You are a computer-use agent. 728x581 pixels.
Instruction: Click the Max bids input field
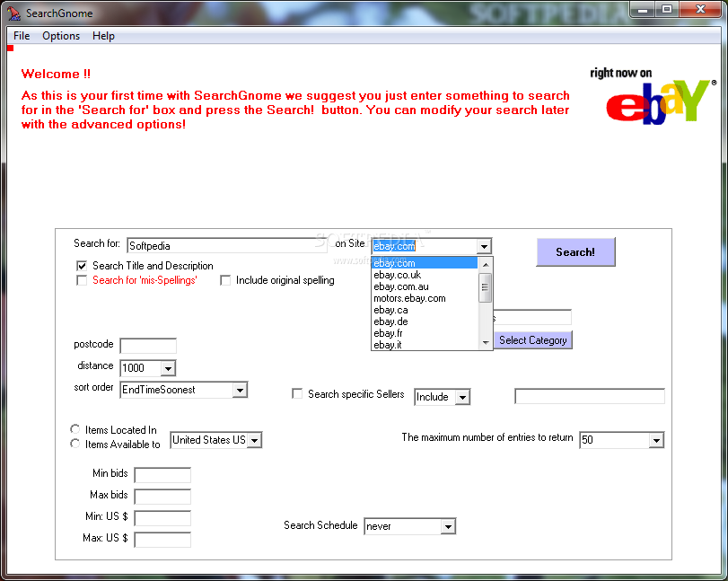[162, 497]
